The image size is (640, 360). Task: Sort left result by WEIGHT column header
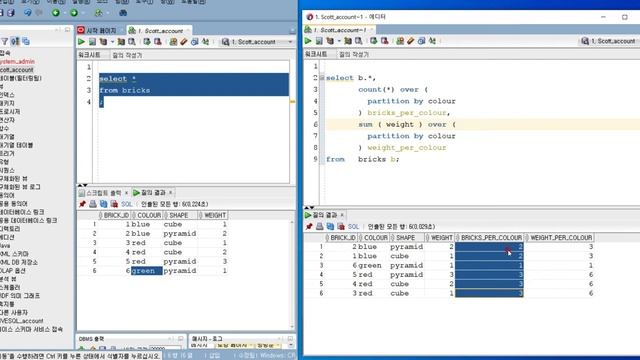(213, 215)
